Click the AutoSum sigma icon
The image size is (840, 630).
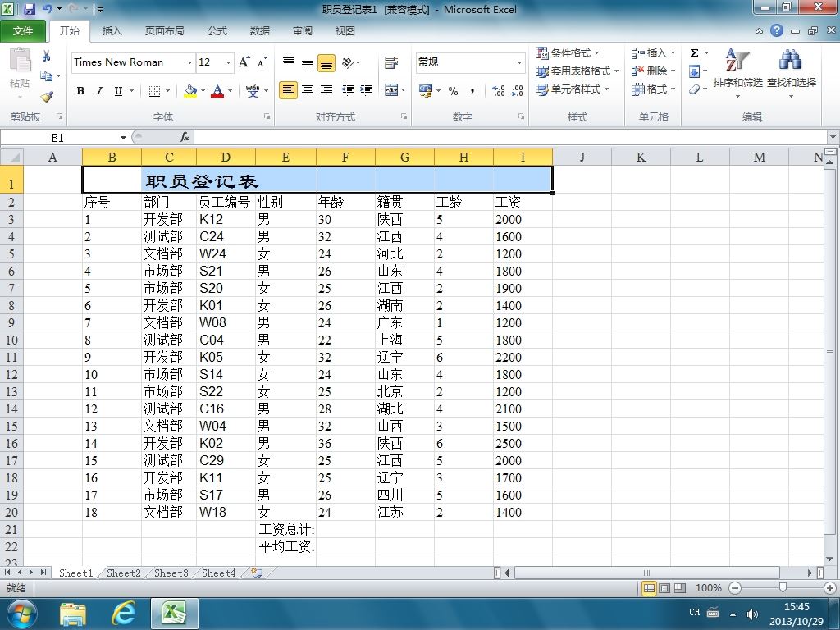click(x=694, y=53)
